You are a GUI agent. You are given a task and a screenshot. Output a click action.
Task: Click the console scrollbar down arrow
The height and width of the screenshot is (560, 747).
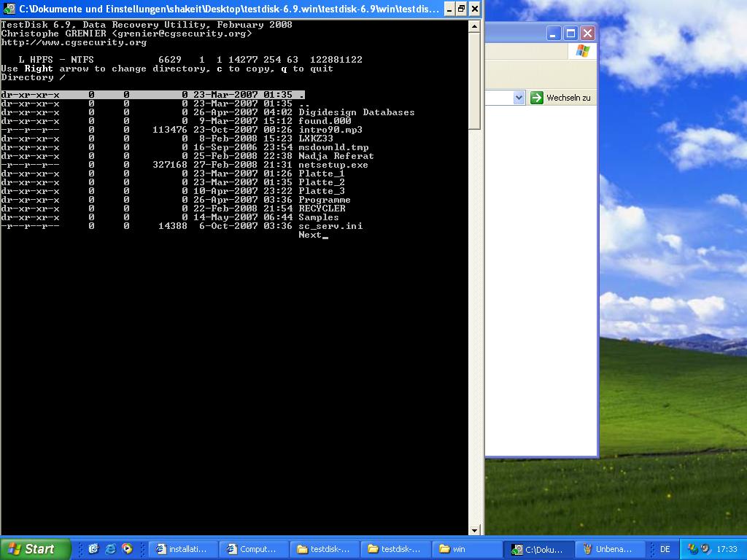[474, 530]
